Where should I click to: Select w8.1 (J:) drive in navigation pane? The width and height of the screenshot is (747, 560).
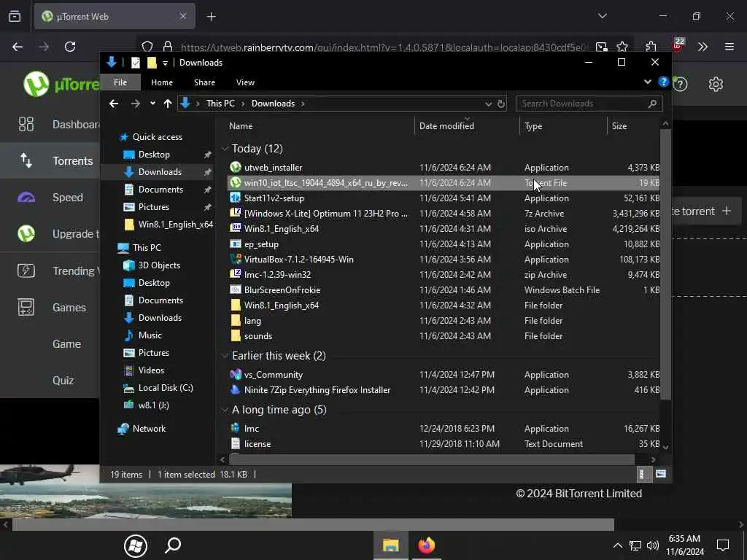(x=153, y=405)
